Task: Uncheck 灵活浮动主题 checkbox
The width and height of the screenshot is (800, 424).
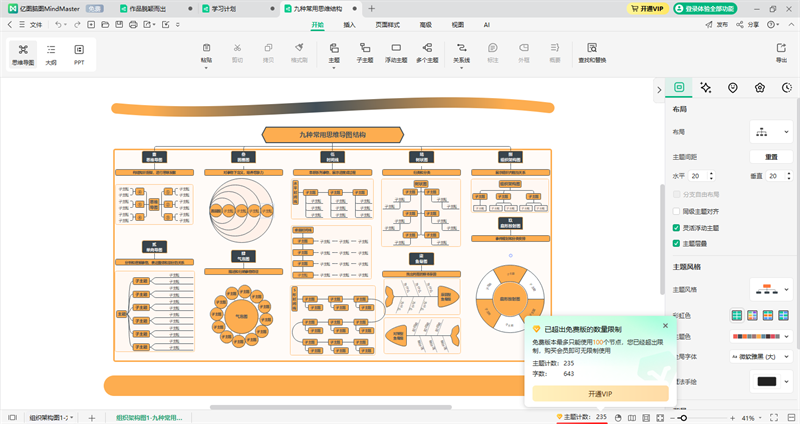Action: coord(676,227)
